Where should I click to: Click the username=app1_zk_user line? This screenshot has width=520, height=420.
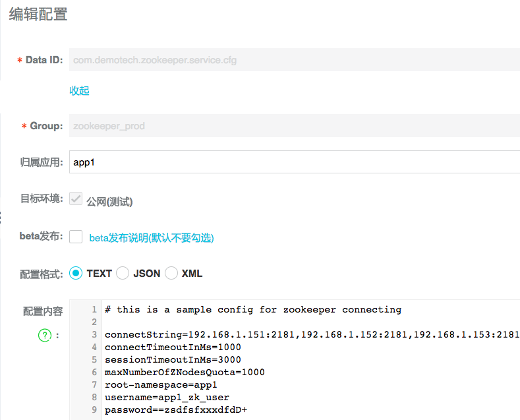[x=167, y=398]
